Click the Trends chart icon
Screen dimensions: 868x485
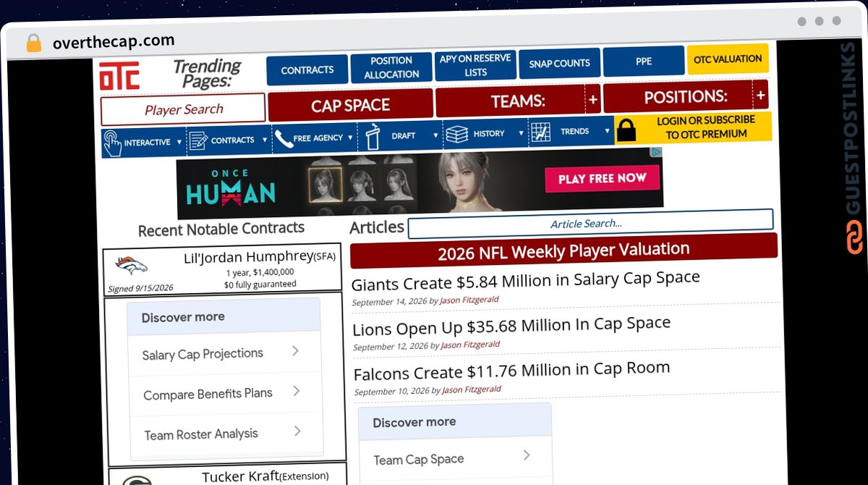[540, 132]
